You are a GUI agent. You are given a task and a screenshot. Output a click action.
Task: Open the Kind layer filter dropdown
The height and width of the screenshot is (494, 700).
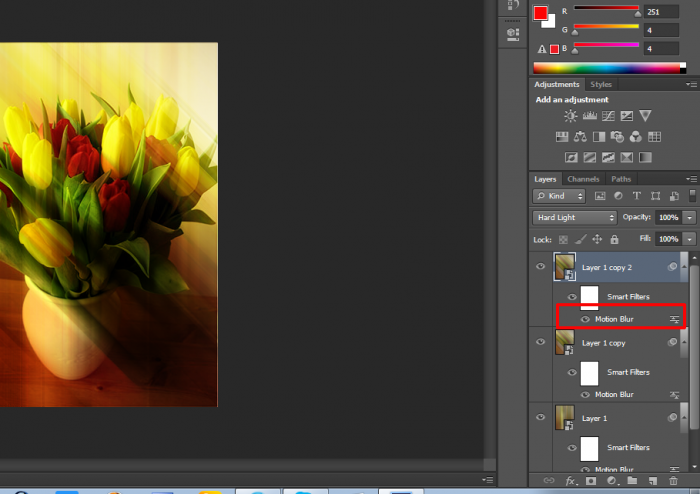[x=559, y=196]
